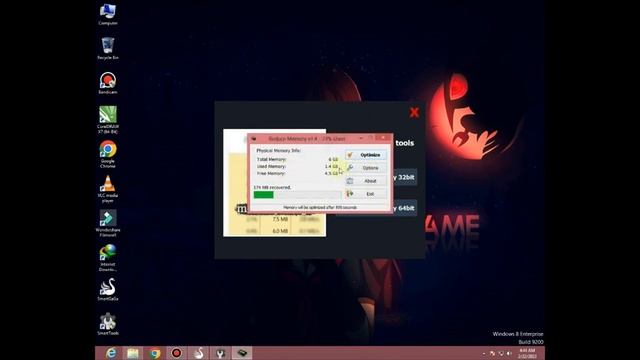Select the SmartTools gear desktop shortcut
Viewport: 640px width, 360px height.
coord(108,324)
